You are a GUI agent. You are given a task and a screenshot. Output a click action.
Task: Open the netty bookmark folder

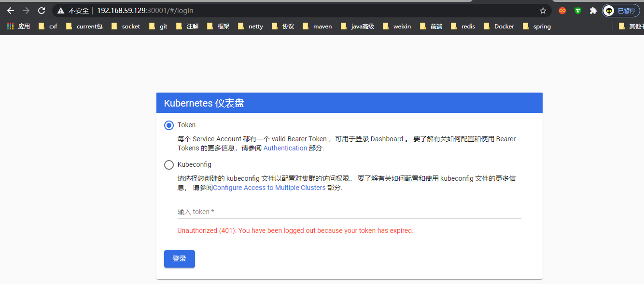[251, 27]
